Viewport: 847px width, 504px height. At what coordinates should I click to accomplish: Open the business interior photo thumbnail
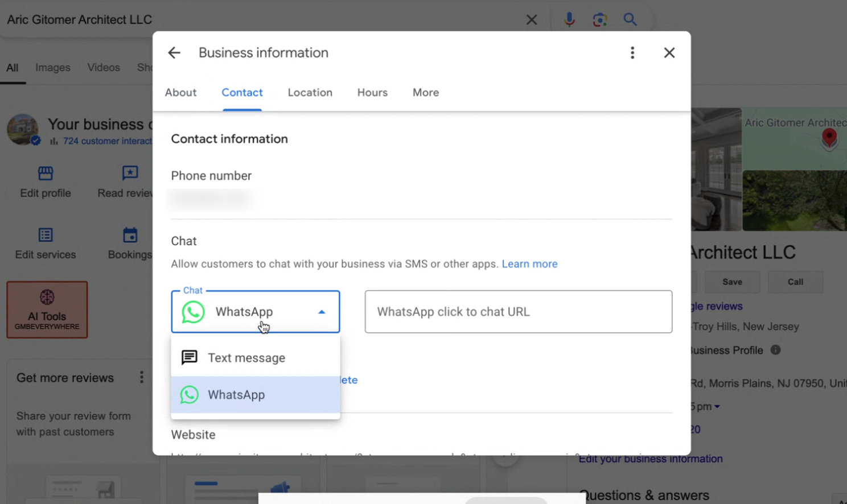coord(716,170)
